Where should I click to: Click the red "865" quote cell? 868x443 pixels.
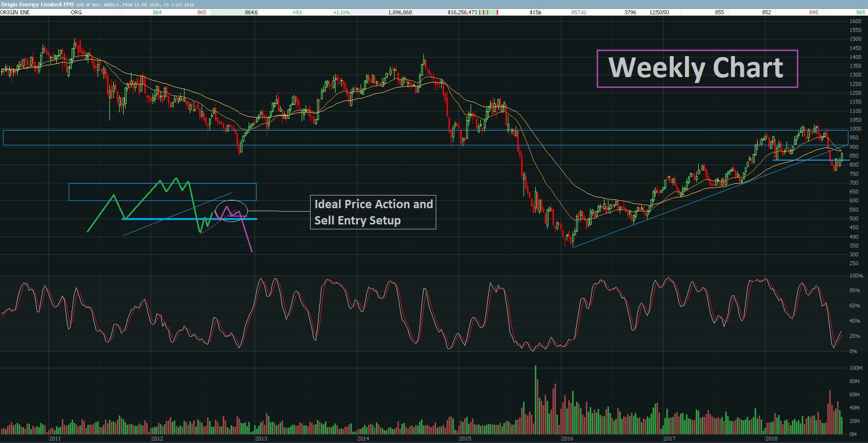[202, 12]
